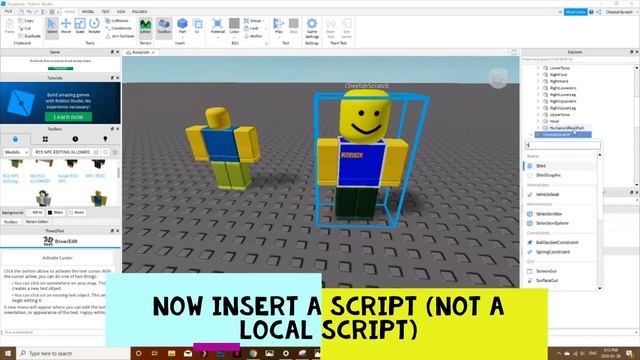The height and width of the screenshot is (360, 640).
Task: Toggle Constraints option in Tools group
Action: tap(118, 28)
